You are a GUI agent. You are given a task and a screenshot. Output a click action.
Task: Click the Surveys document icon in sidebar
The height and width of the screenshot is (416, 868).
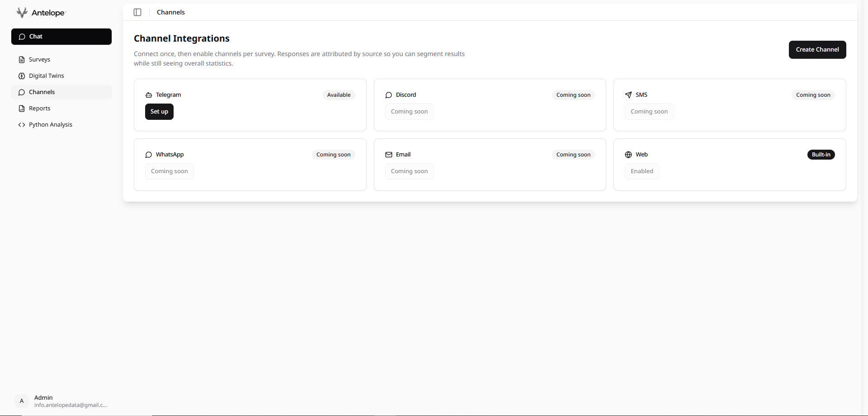pyautogui.click(x=22, y=59)
